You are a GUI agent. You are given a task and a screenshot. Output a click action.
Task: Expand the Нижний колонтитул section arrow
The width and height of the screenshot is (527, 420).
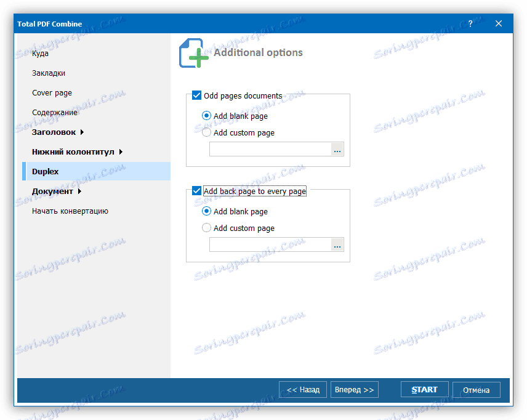pos(121,152)
